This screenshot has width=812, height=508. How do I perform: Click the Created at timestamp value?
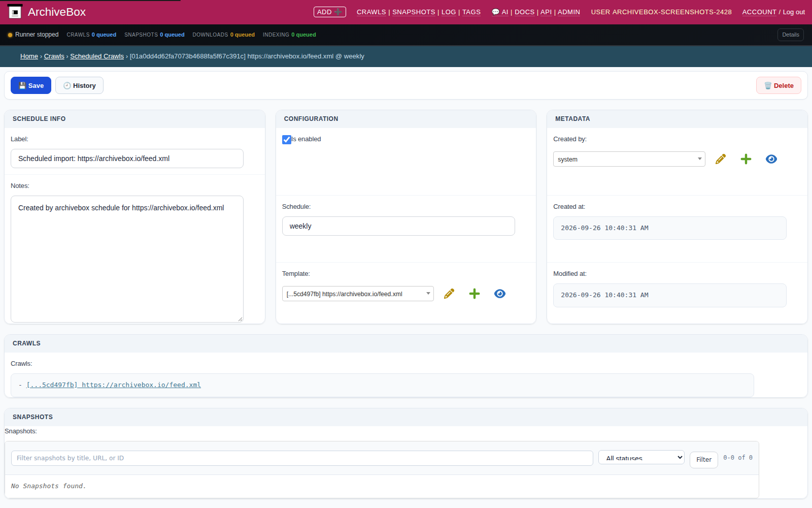tap(669, 228)
